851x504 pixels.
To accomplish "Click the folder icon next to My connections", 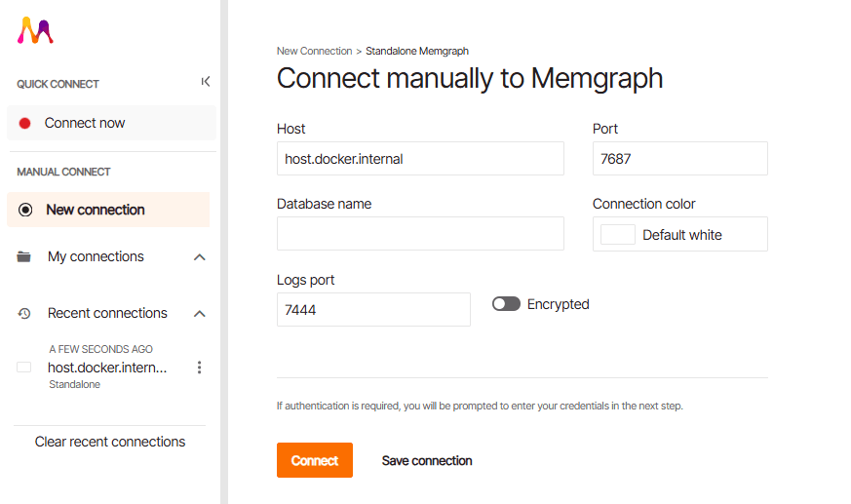I will click(x=23, y=256).
